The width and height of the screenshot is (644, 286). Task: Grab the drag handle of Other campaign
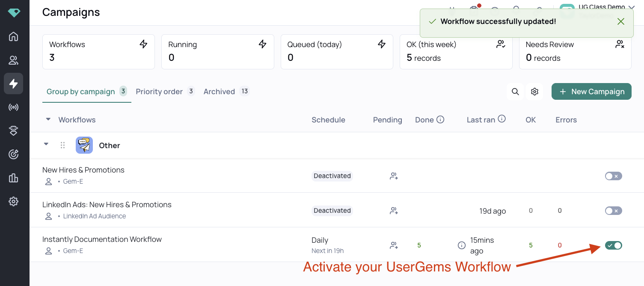[63, 146]
